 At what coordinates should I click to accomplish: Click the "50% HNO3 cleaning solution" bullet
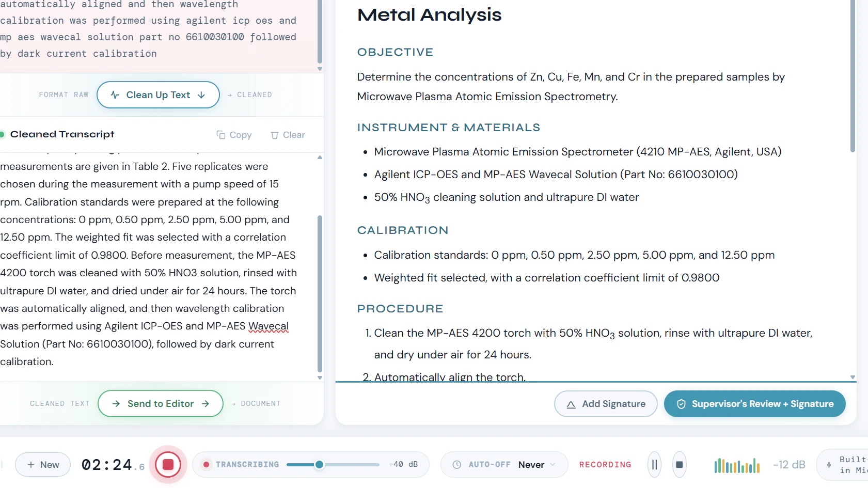coord(507,198)
